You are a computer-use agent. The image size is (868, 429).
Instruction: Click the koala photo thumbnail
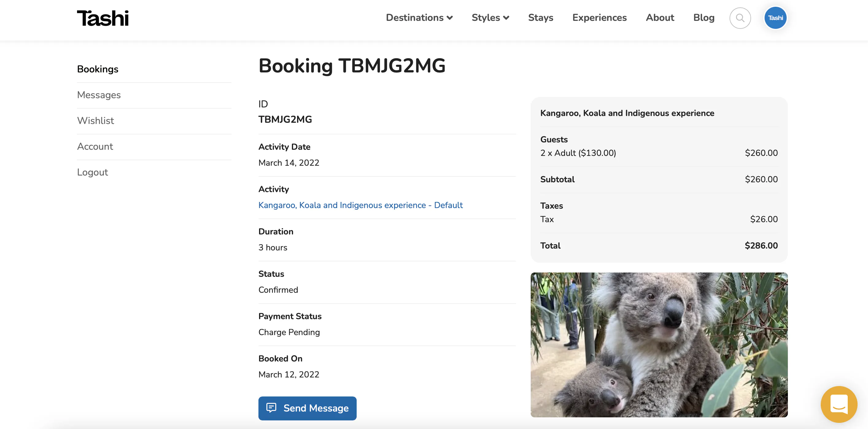point(659,345)
